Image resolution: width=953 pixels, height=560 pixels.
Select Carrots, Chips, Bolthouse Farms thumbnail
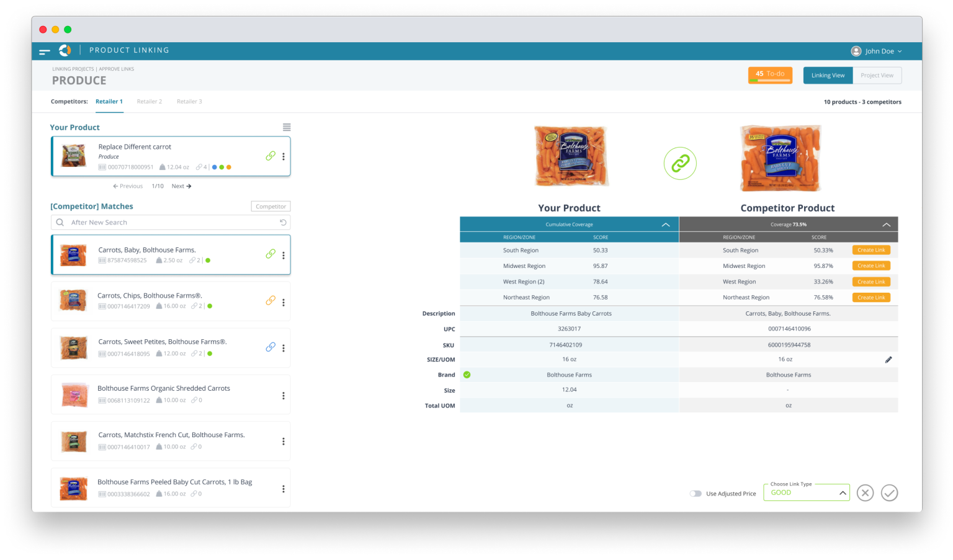point(73,300)
